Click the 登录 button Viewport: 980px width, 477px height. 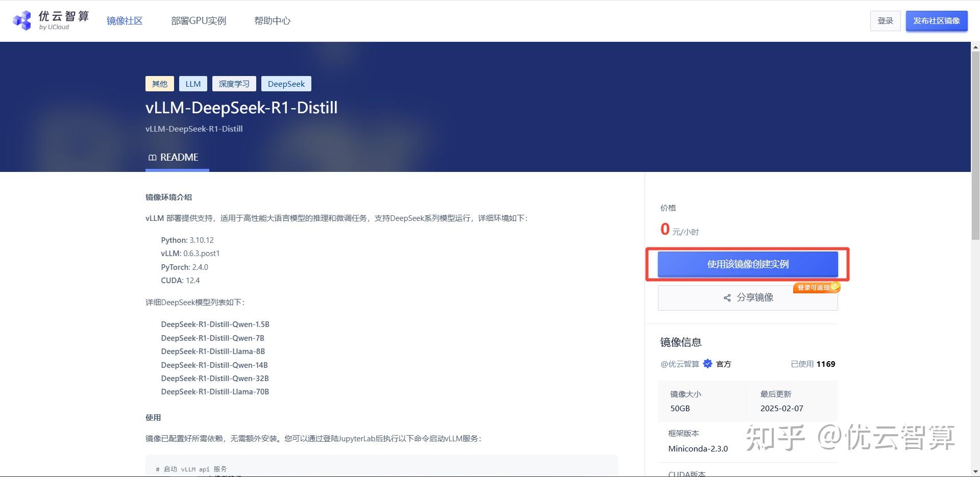pyautogui.click(x=885, y=20)
